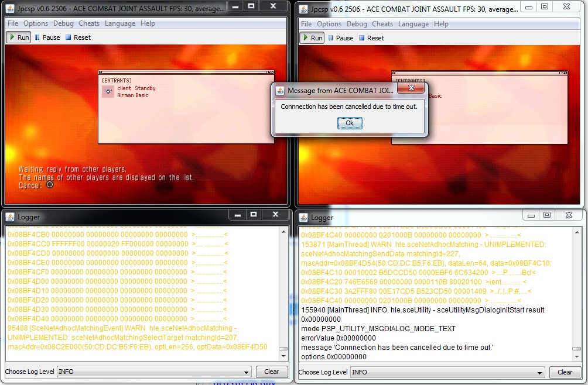This screenshot has height=385, width=588.
Task: Close the left Logger window
Action: 276,214
